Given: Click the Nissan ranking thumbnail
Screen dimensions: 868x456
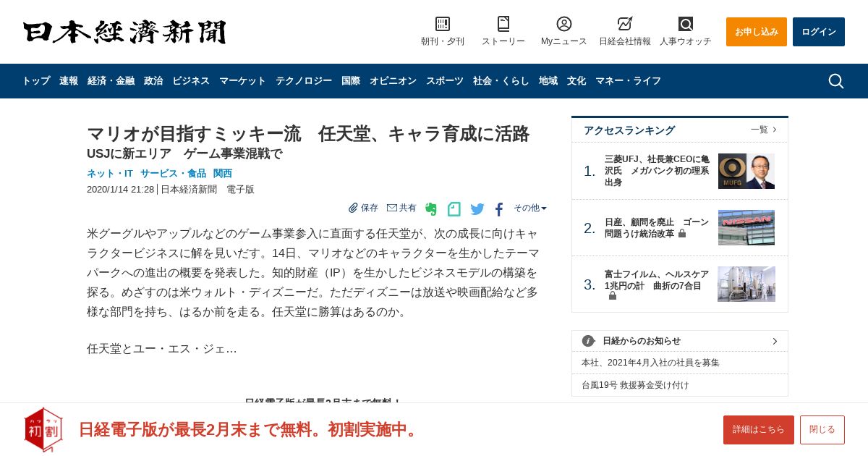Looking at the screenshot, I should [746, 228].
